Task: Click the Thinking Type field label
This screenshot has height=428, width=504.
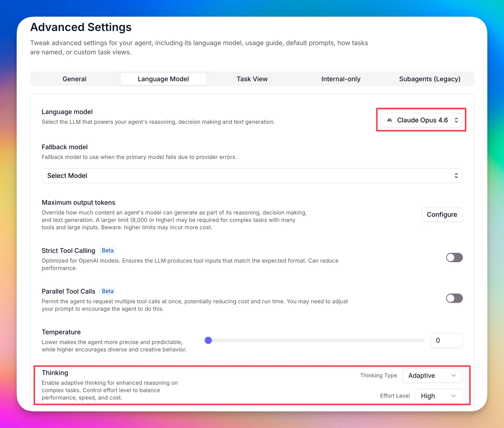Action: [x=379, y=375]
